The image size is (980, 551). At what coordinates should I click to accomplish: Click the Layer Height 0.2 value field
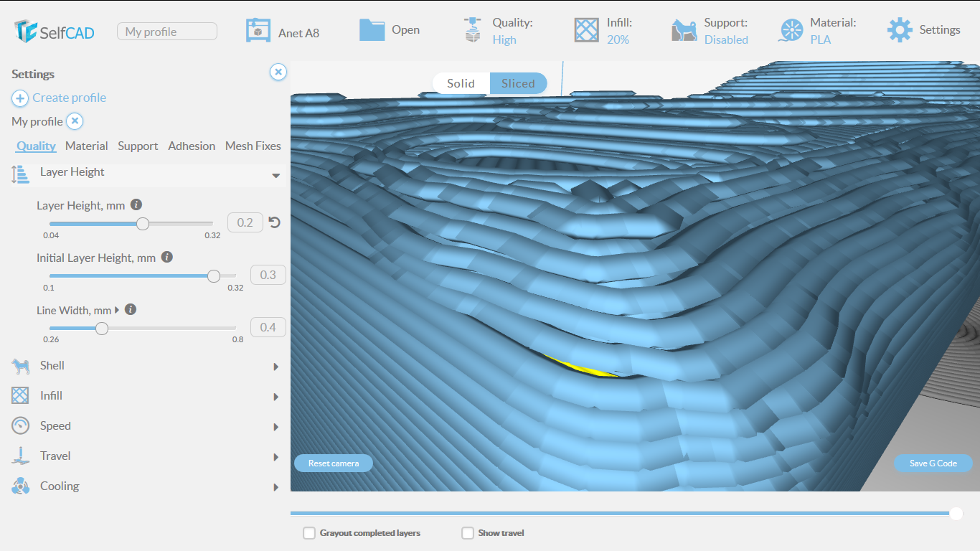[245, 222]
